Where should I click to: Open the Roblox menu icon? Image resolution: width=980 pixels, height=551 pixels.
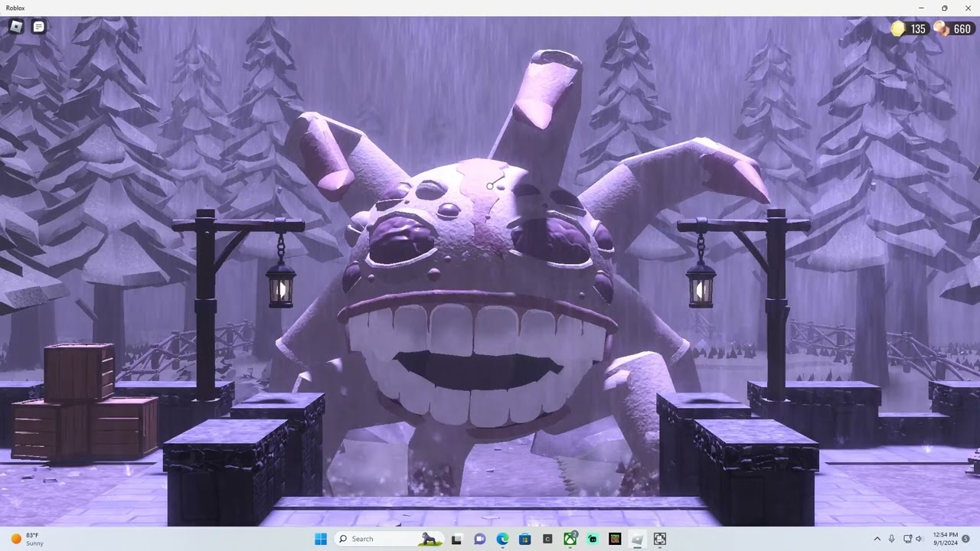coord(16,27)
